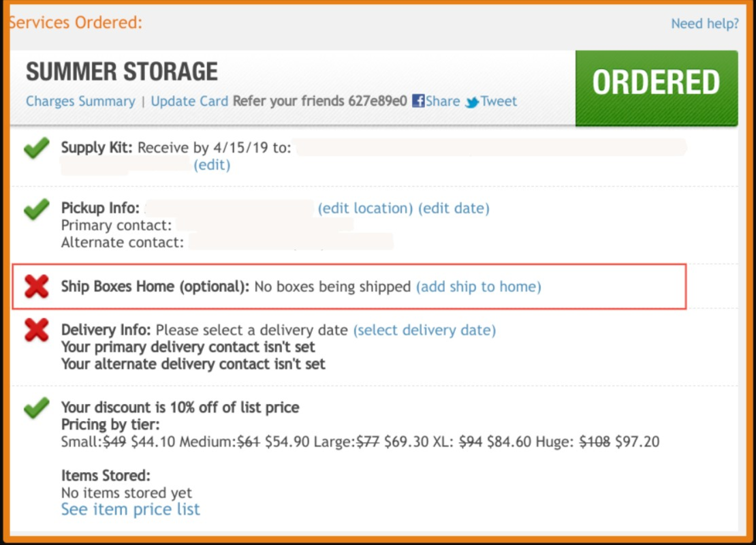Click the green ORDERED status button

656,88
